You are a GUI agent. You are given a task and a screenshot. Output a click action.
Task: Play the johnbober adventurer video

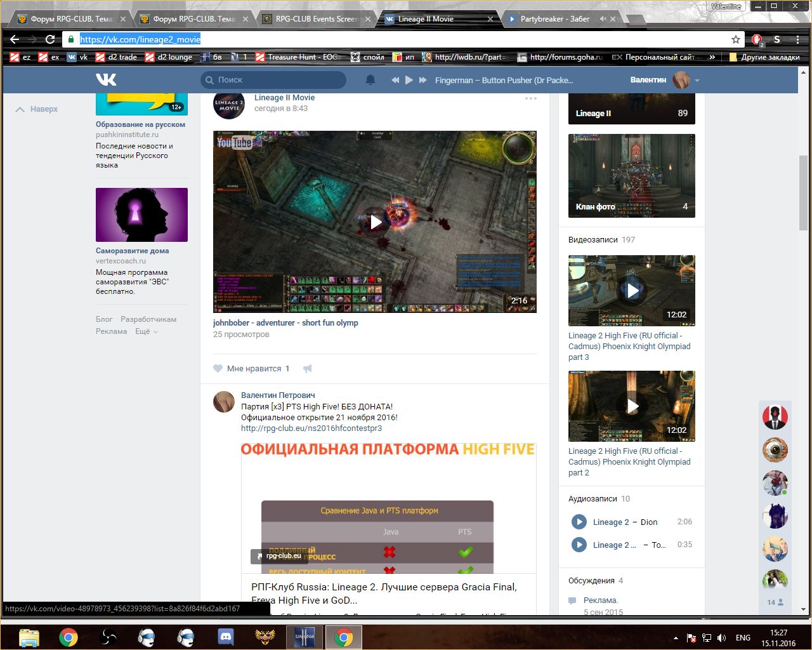(x=376, y=222)
